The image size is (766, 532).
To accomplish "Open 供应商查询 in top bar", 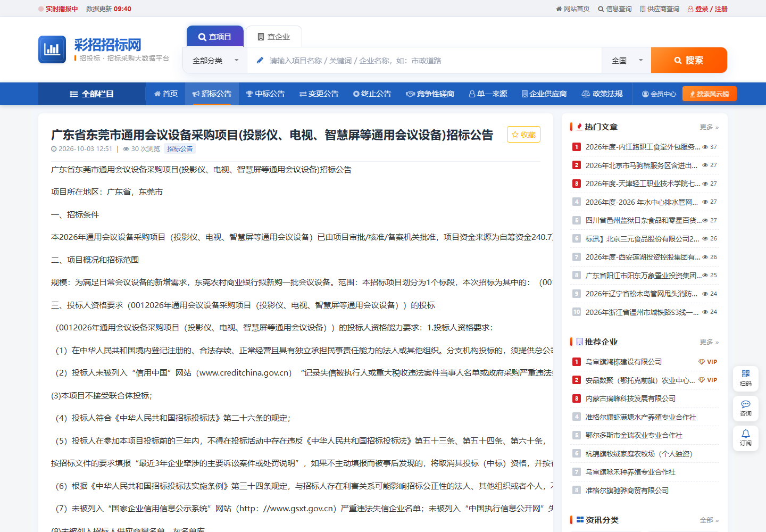I will point(660,9).
